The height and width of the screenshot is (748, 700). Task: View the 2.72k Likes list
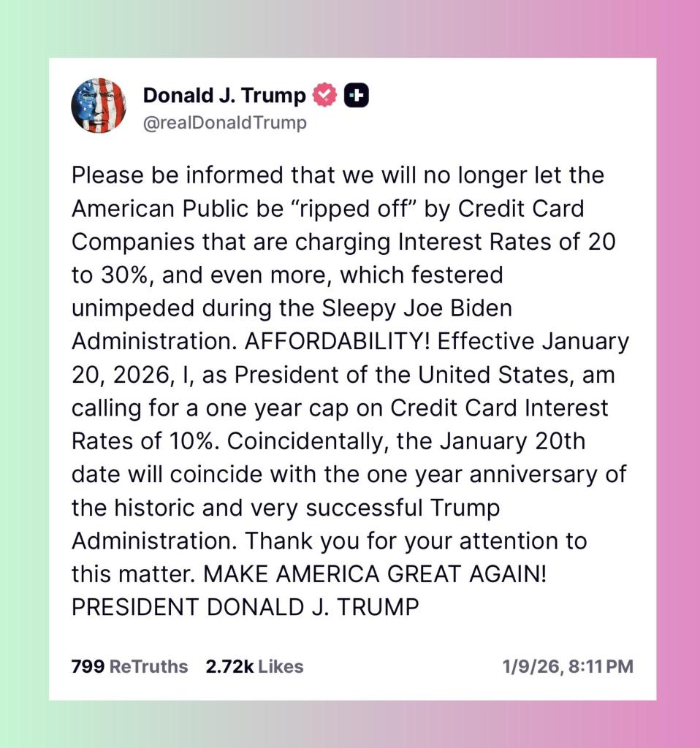[255, 666]
